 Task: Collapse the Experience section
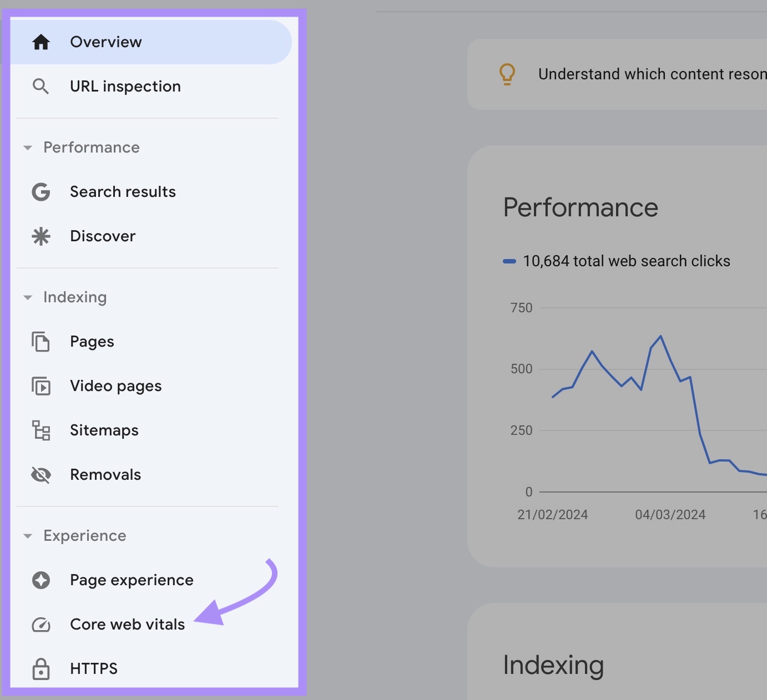28,536
